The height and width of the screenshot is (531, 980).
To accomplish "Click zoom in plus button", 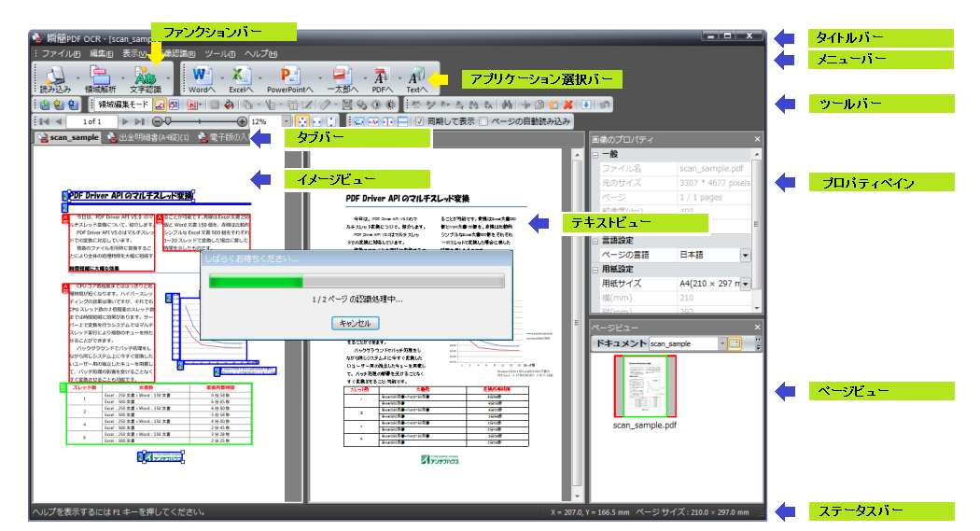I will pos(242,121).
